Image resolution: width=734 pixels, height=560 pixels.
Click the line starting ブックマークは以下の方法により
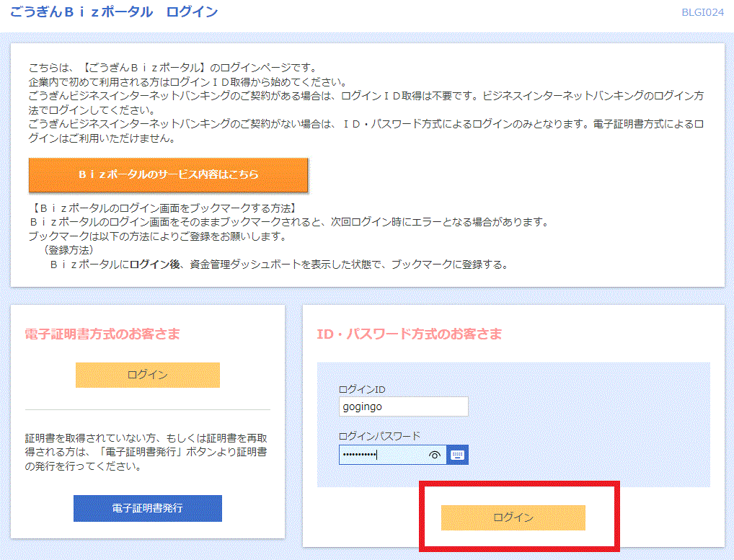(157, 236)
